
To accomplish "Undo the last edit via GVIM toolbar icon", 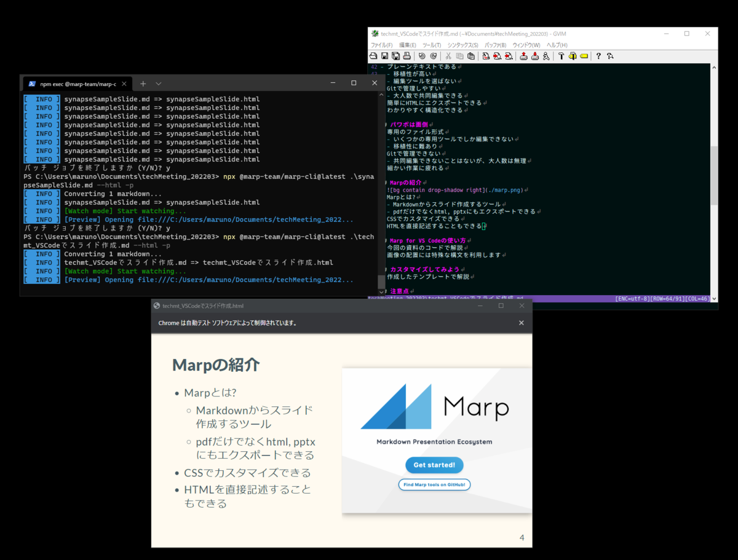I will pos(422,56).
